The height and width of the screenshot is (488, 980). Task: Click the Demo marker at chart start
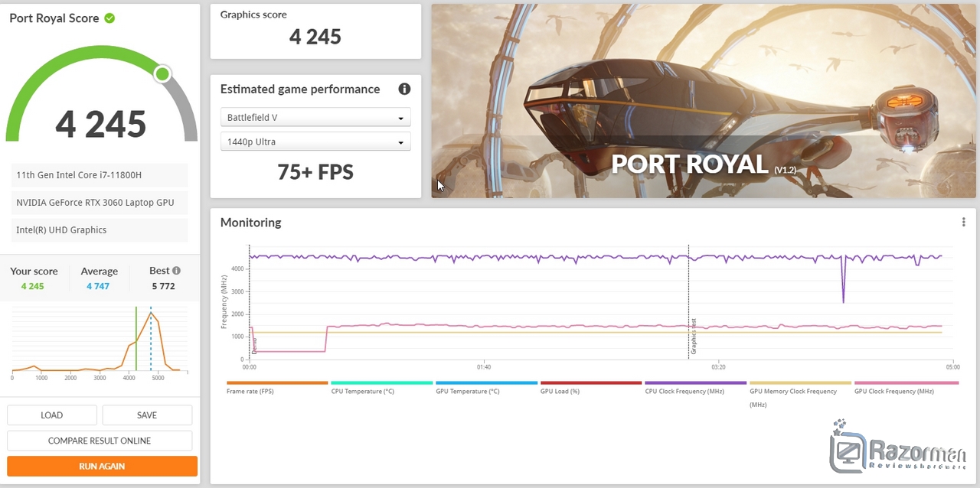pos(254,344)
